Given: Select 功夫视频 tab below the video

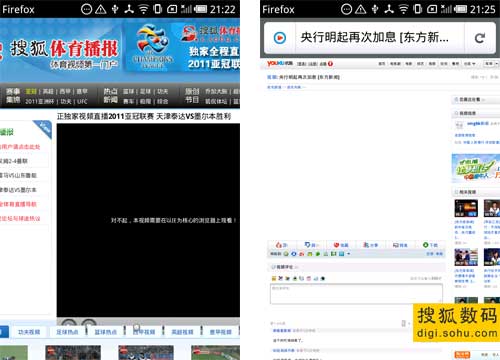Looking at the screenshot, I should (x=29, y=332).
